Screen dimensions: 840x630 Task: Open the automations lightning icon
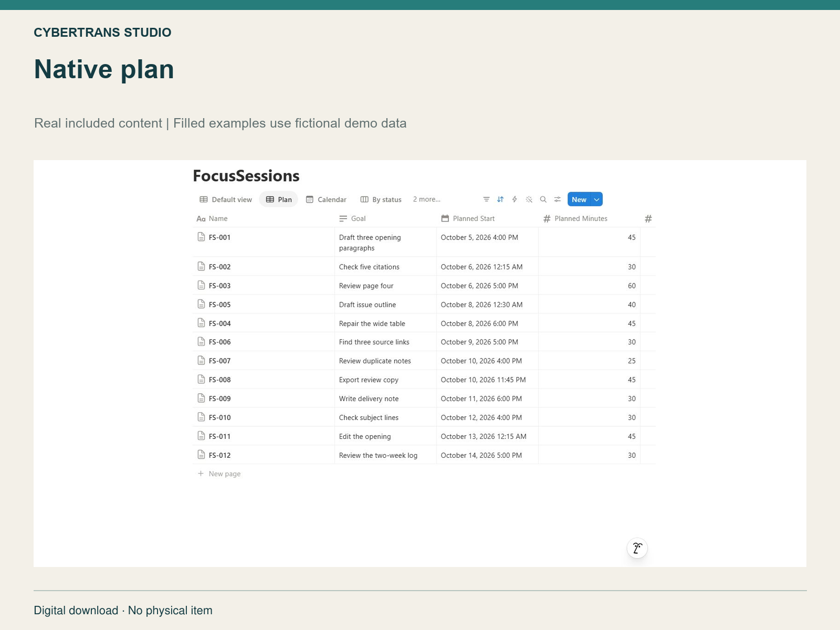(514, 199)
